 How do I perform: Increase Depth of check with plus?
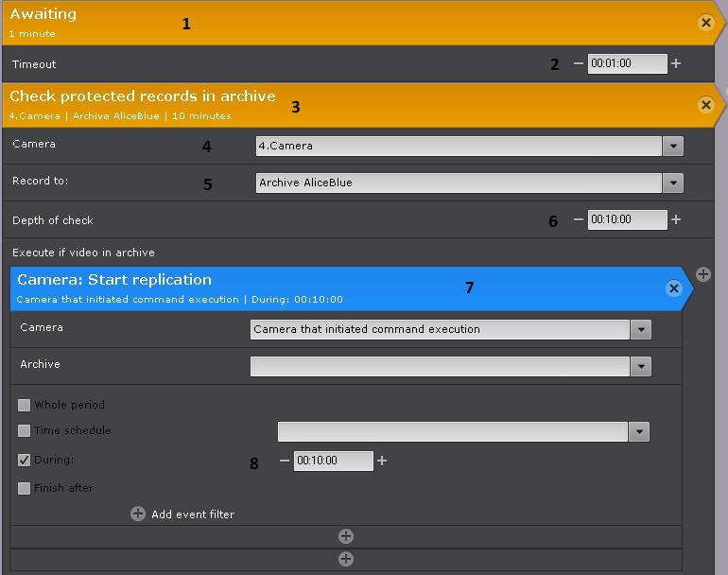(x=676, y=219)
